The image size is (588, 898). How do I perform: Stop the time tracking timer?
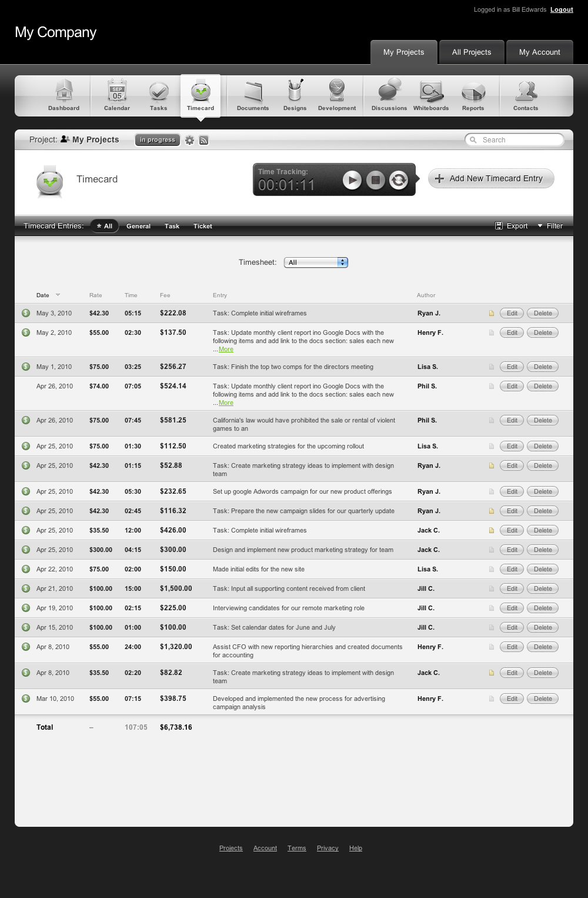(x=376, y=180)
